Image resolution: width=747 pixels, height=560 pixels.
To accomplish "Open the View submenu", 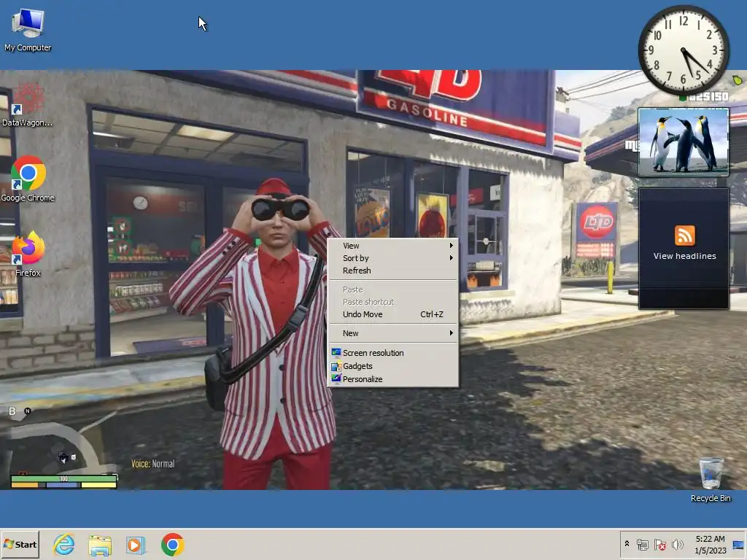I will coord(393,246).
